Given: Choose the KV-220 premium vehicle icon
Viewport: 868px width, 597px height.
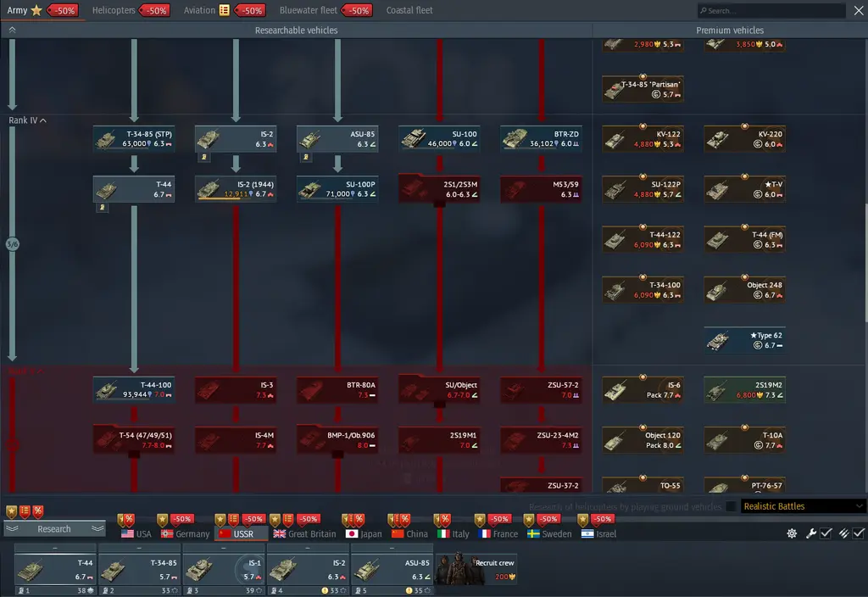Looking at the screenshot, I should [719, 139].
